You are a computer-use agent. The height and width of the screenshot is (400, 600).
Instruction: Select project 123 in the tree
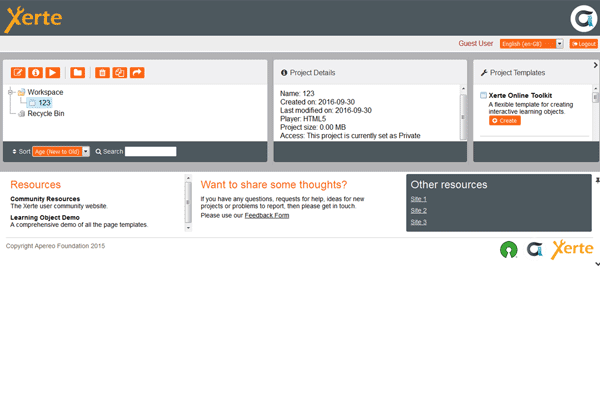point(44,103)
